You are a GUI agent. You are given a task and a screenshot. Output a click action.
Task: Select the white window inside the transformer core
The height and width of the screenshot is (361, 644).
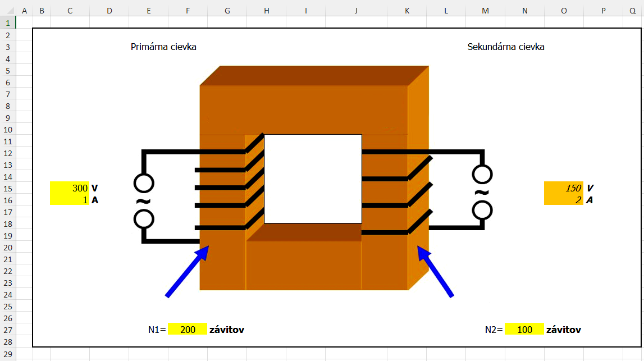pyautogui.click(x=313, y=179)
